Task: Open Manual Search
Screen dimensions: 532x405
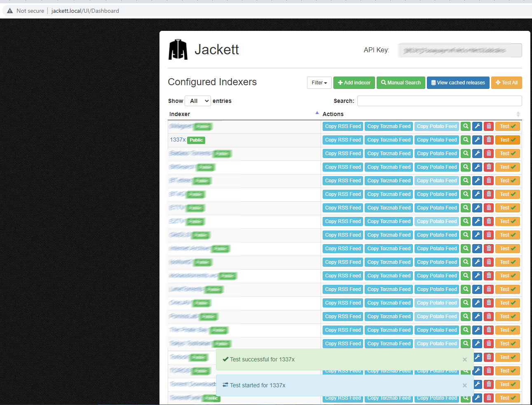Action: pos(401,83)
